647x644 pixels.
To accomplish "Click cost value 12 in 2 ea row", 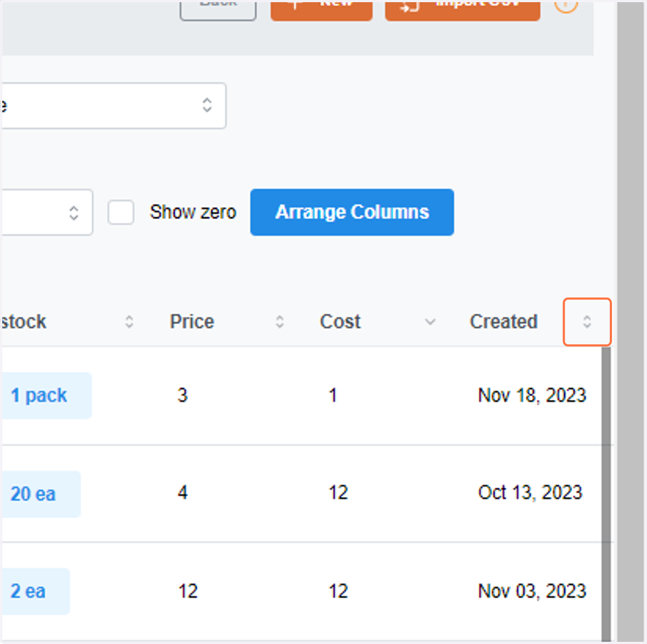I will coord(339,591).
